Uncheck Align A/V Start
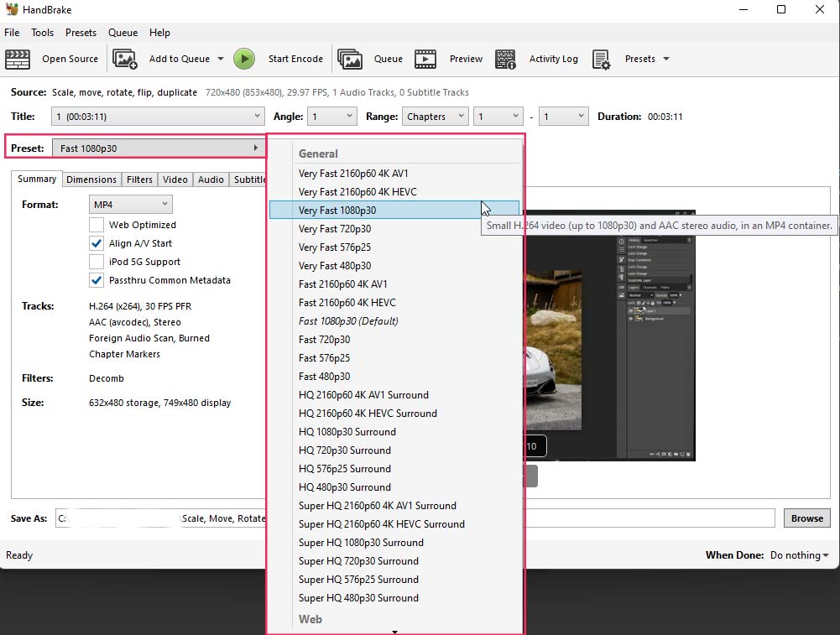840x635 pixels. [x=97, y=243]
